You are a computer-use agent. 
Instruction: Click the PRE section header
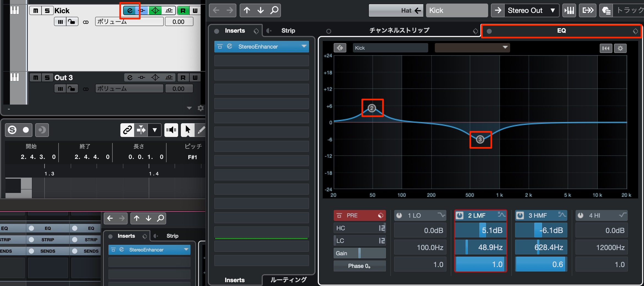(360, 215)
